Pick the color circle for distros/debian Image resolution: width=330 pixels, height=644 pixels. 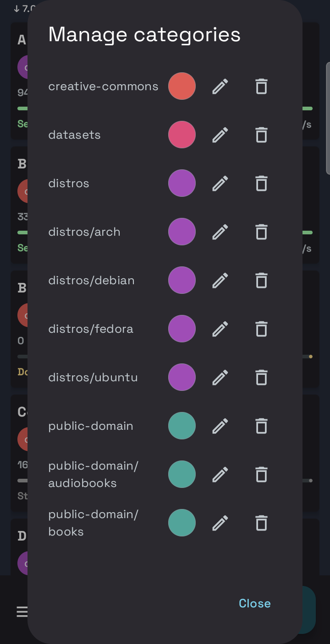(x=182, y=280)
